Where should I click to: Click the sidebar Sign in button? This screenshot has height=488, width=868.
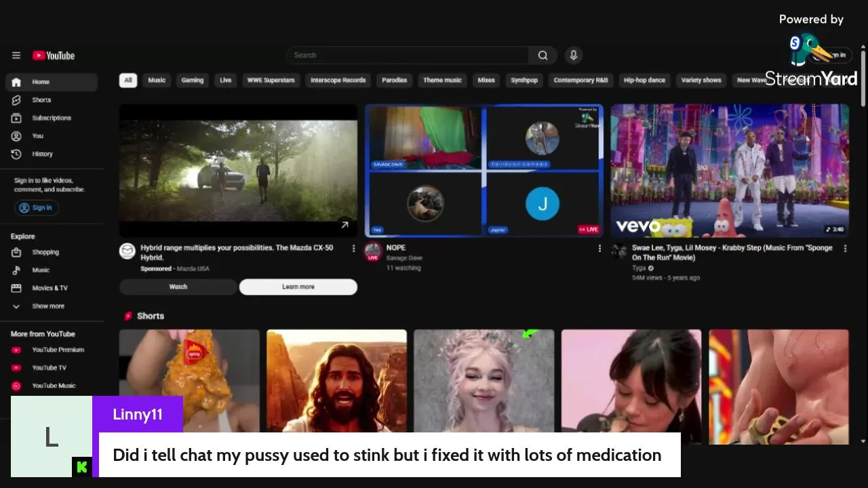coord(37,208)
